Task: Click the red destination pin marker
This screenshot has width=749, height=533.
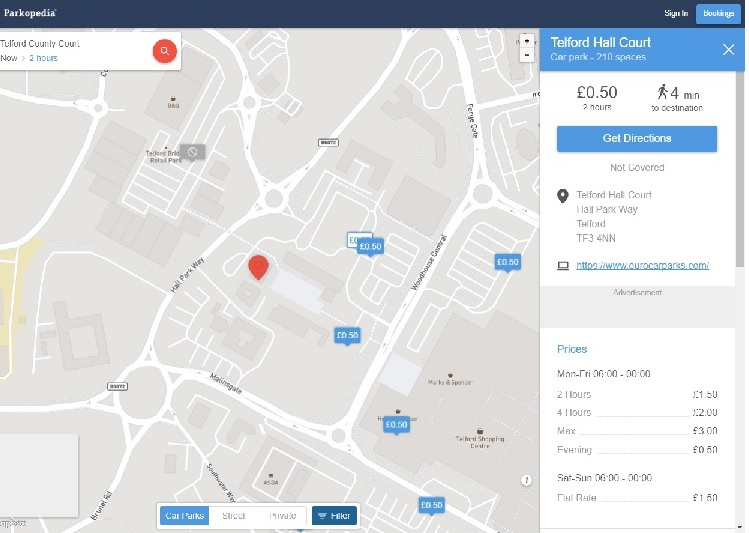Action: [x=258, y=267]
